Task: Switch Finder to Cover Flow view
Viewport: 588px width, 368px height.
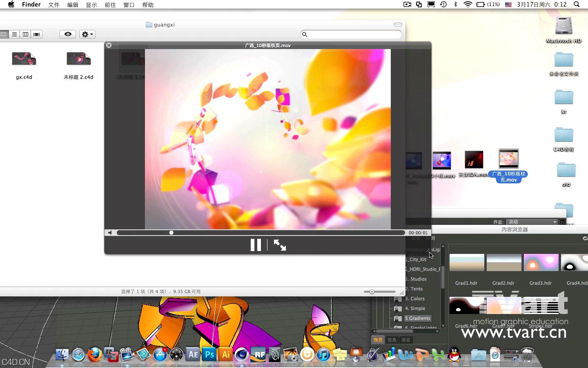Action: (37, 34)
